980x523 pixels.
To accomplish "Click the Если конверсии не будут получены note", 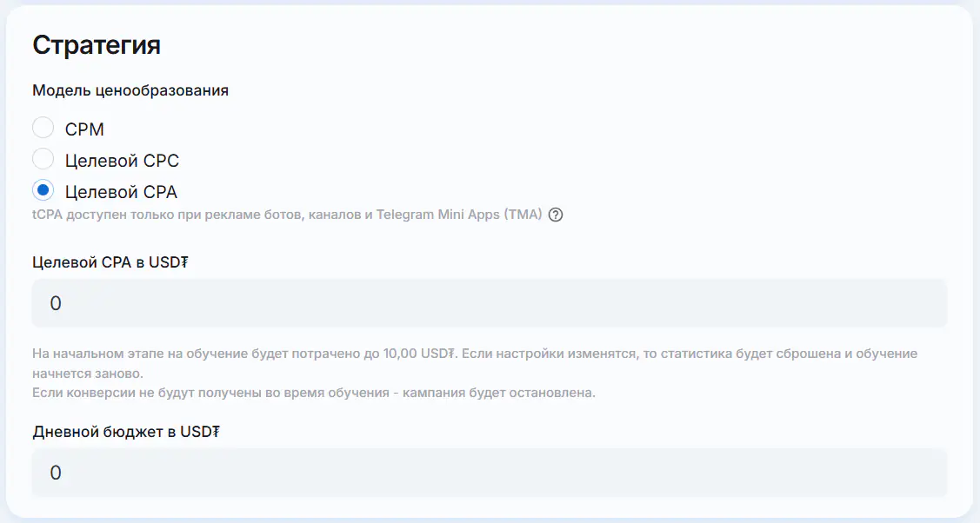I will coord(314,393).
